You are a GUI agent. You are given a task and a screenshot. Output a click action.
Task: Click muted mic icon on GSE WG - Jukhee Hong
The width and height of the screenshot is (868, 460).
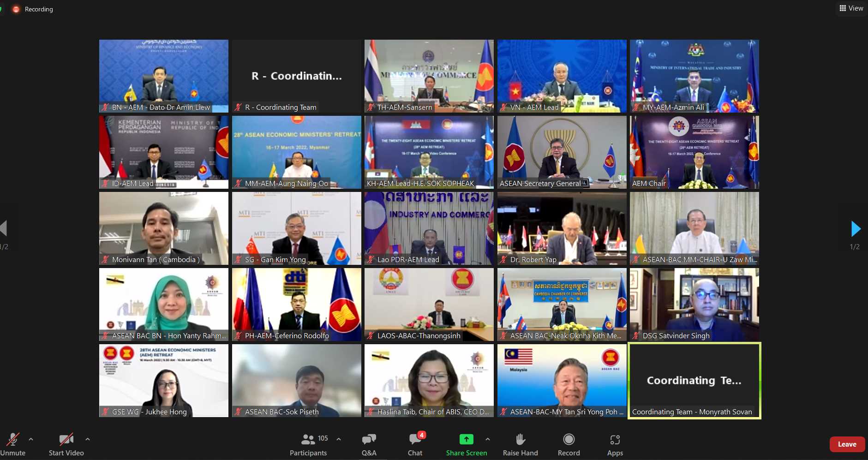coord(105,412)
